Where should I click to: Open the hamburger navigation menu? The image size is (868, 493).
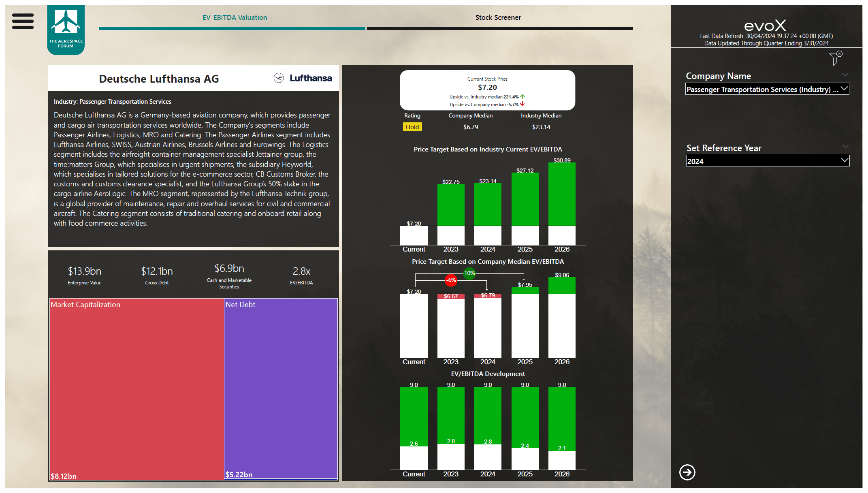[x=23, y=21]
